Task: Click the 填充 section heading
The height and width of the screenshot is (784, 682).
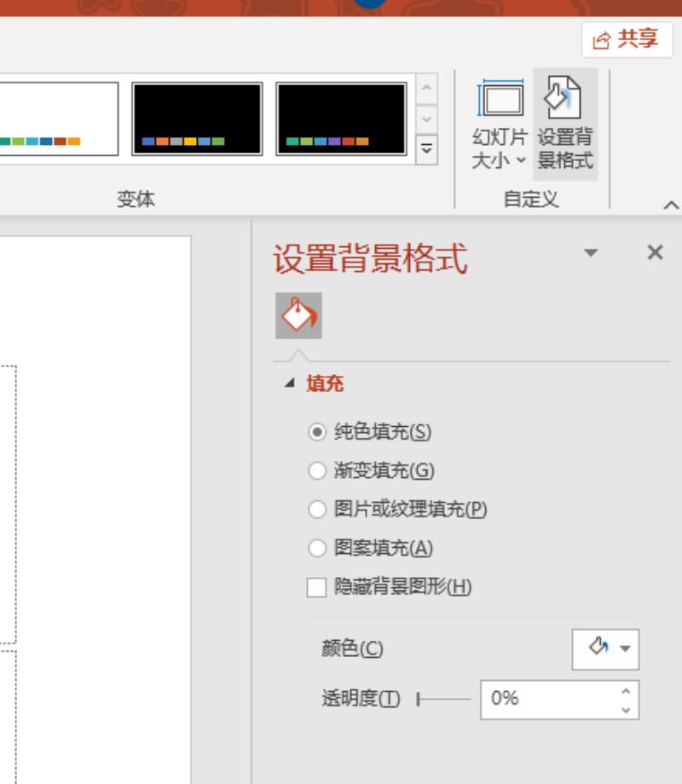Action: pyautogui.click(x=326, y=383)
